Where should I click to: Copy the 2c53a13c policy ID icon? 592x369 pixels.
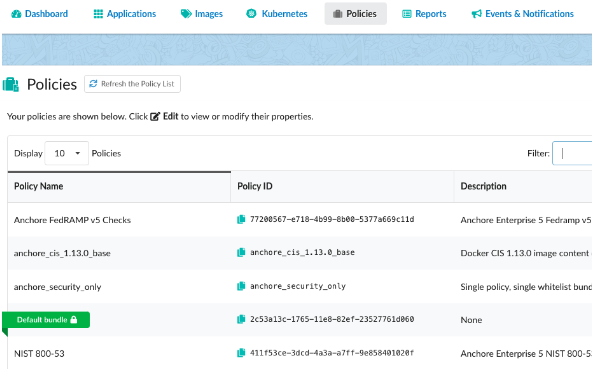(x=241, y=320)
